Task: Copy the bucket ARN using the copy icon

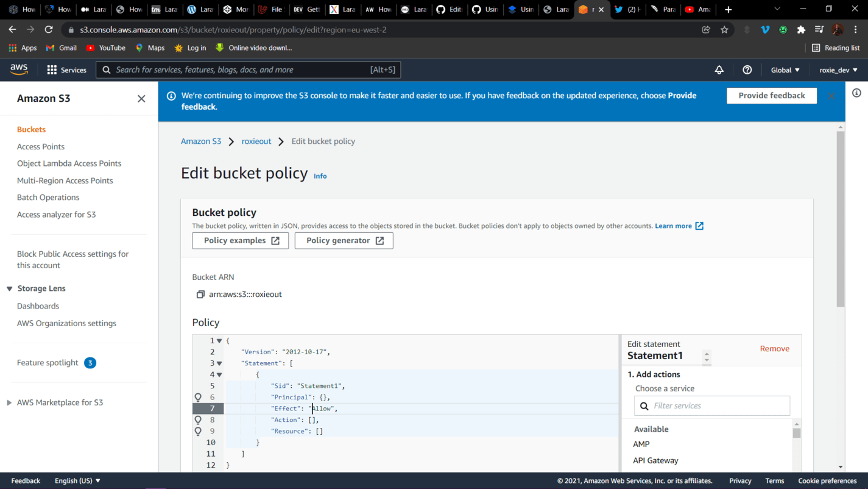Action: coord(200,294)
